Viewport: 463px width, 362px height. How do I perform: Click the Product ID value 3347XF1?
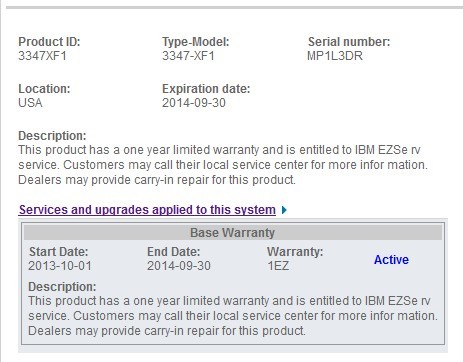point(42,56)
